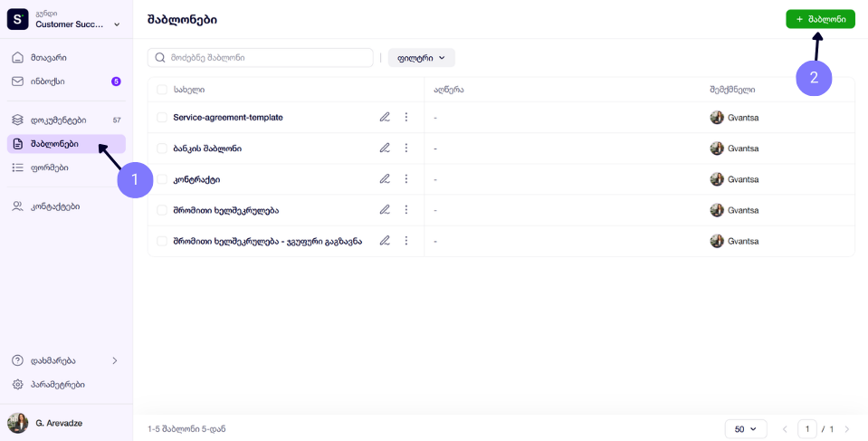Go to previous page arrow
Image resolution: width=868 pixels, height=441 pixels.
click(x=785, y=429)
